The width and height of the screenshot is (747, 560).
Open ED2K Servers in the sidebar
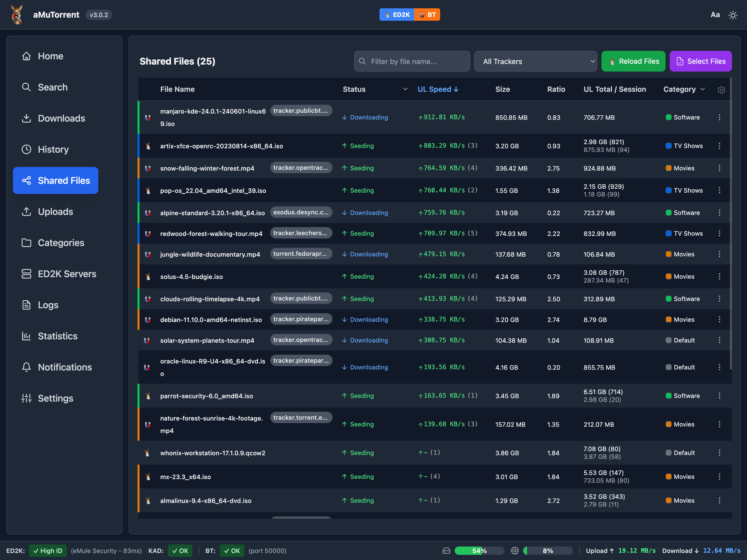pos(66,274)
